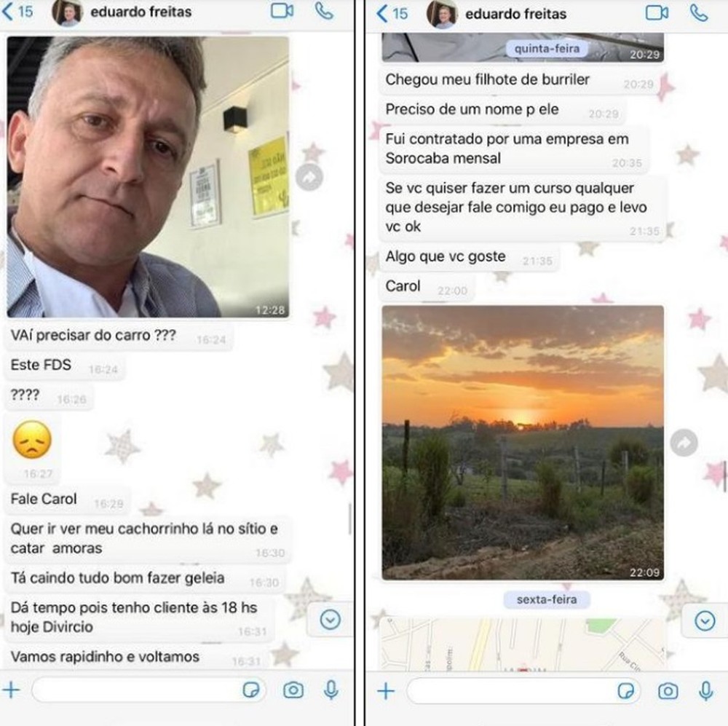Screen dimensions: 728x726
Task: Open camera in right chat input bar
Action: point(668,692)
